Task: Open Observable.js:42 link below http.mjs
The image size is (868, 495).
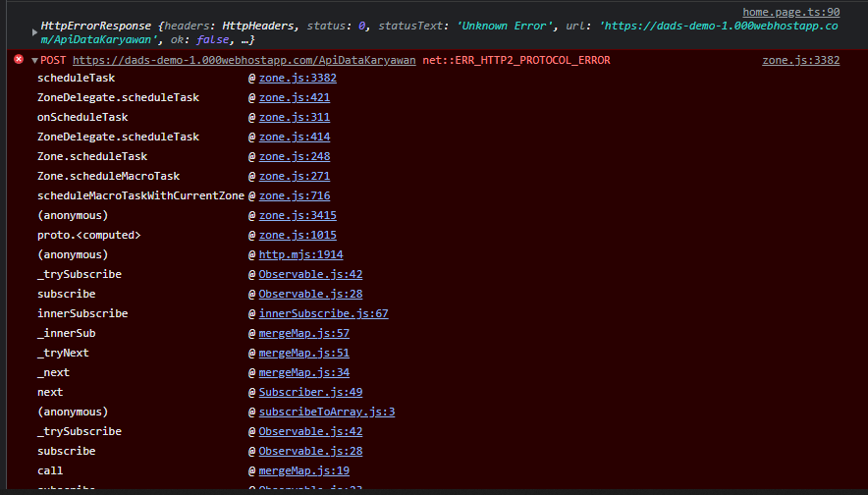Action: point(310,275)
